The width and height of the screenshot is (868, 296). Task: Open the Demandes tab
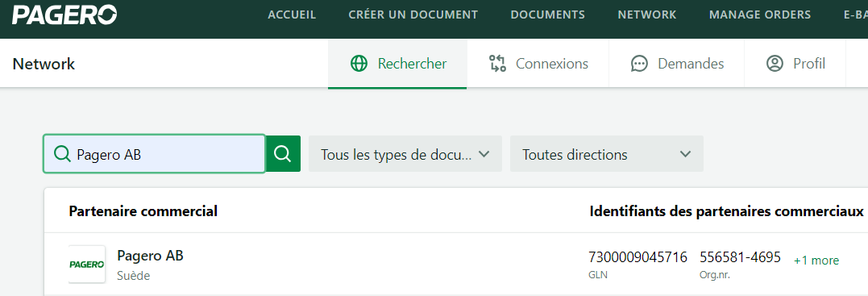pyautogui.click(x=676, y=64)
